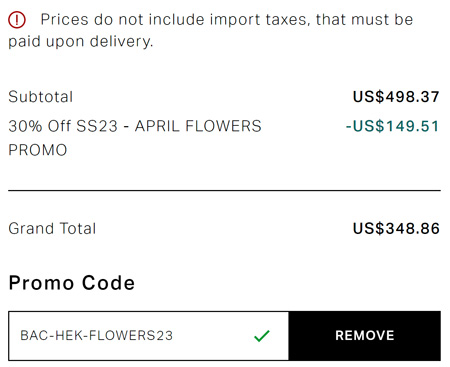Click the horizontal divider above Grand Total
Viewport: 450px width, 367px height.
click(x=224, y=191)
